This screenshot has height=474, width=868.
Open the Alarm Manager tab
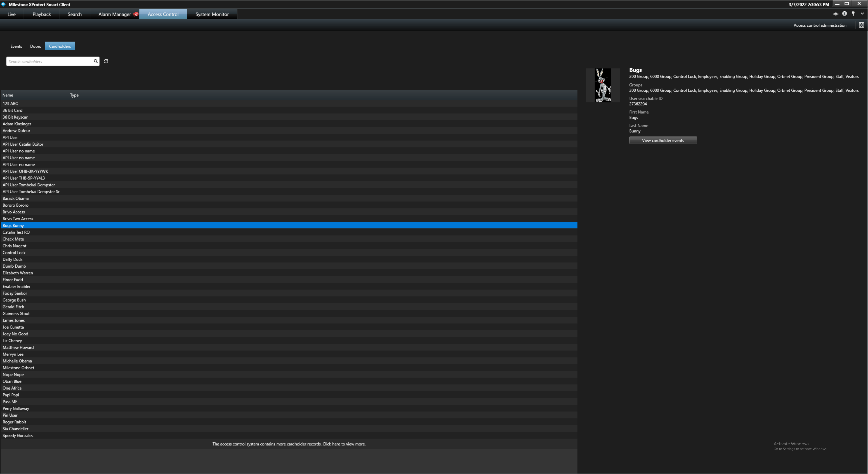point(115,14)
